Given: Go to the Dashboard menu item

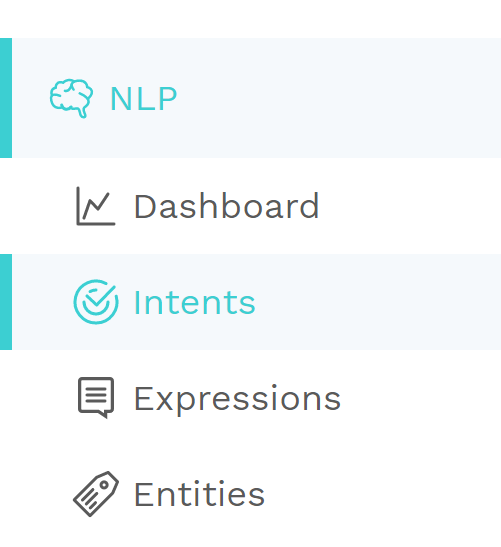Looking at the screenshot, I should [226, 206].
